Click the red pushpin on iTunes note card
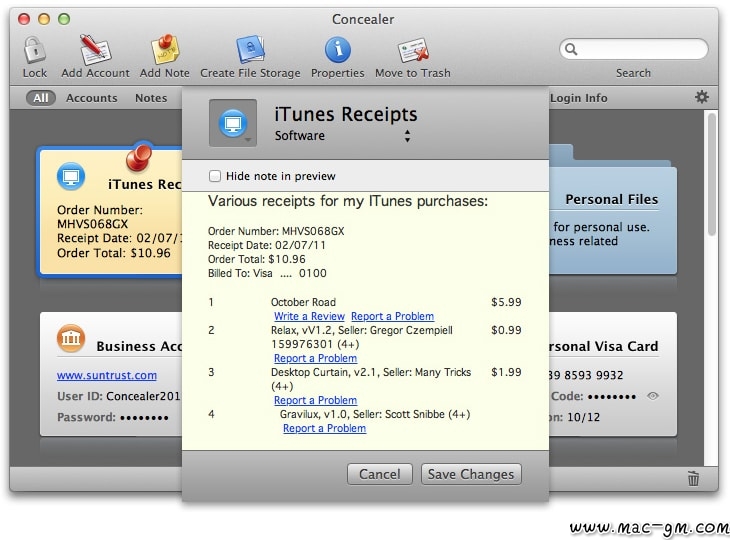730x540 pixels. point(139,157)
